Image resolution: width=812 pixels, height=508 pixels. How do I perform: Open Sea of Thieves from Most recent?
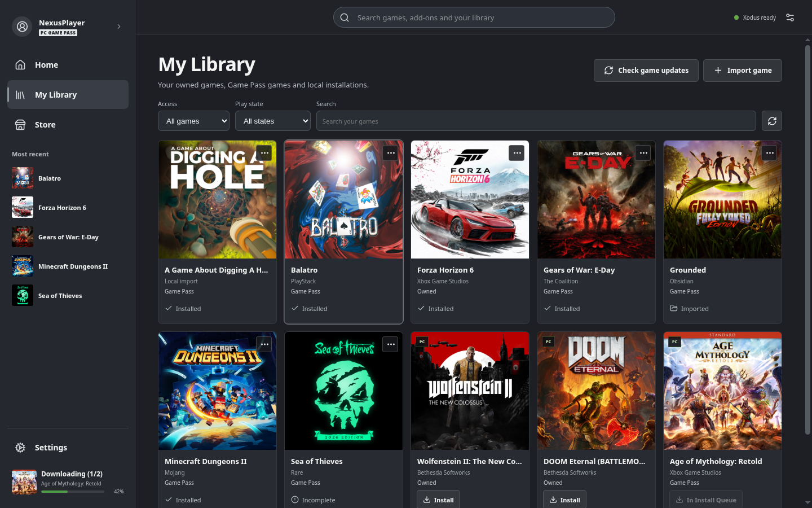[x=68, y=296]
